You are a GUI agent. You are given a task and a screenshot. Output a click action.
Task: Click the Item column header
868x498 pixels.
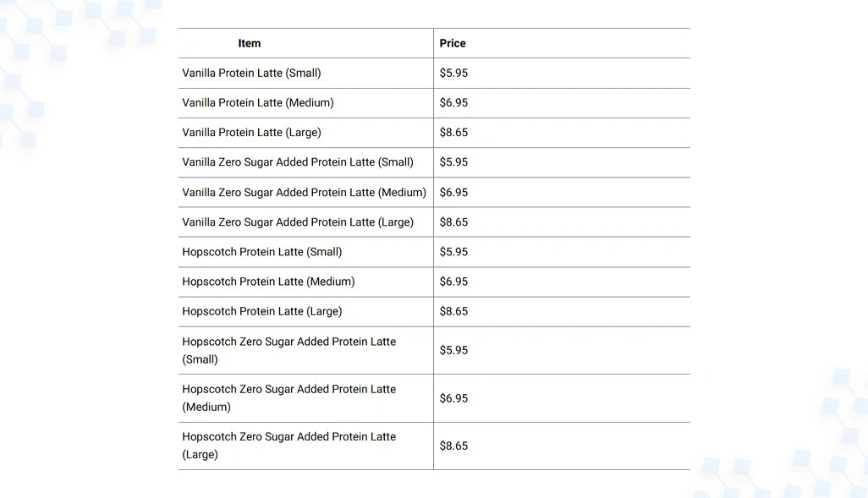coord(249,43)
